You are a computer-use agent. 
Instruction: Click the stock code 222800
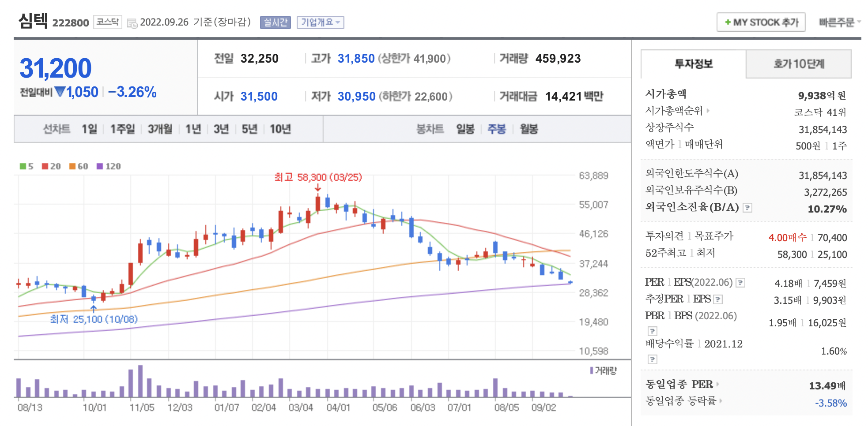tap(71, 23)
